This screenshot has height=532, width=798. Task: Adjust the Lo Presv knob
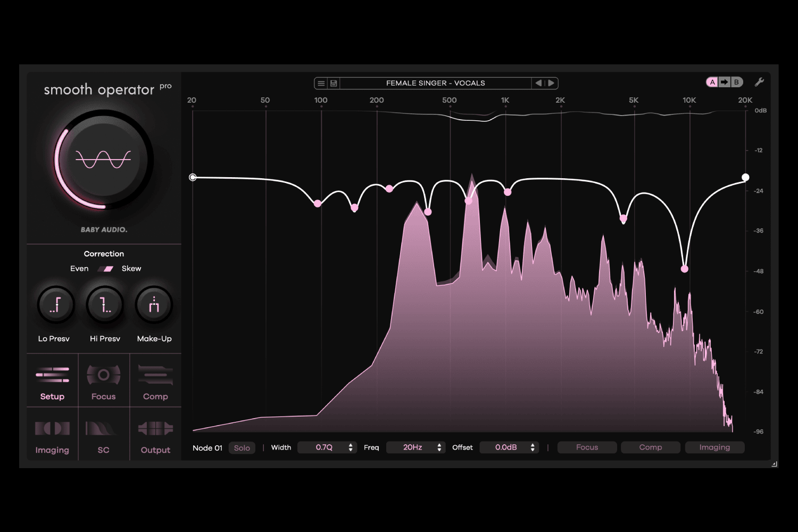click(x=55, y=304)
